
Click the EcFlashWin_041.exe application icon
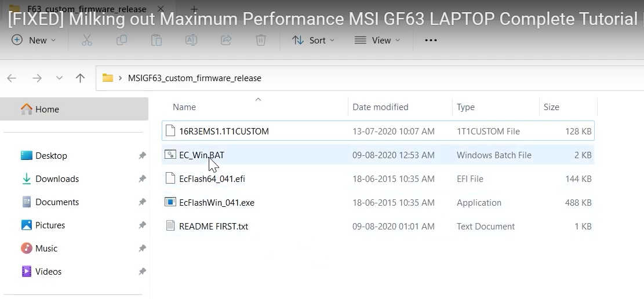[x=170, y=202]
